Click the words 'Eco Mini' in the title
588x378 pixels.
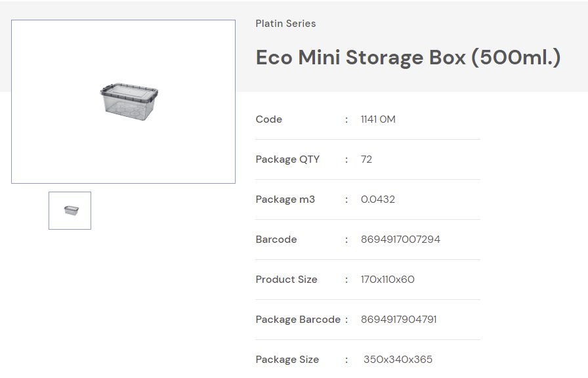pyautogui.click(x=297, y=58)
